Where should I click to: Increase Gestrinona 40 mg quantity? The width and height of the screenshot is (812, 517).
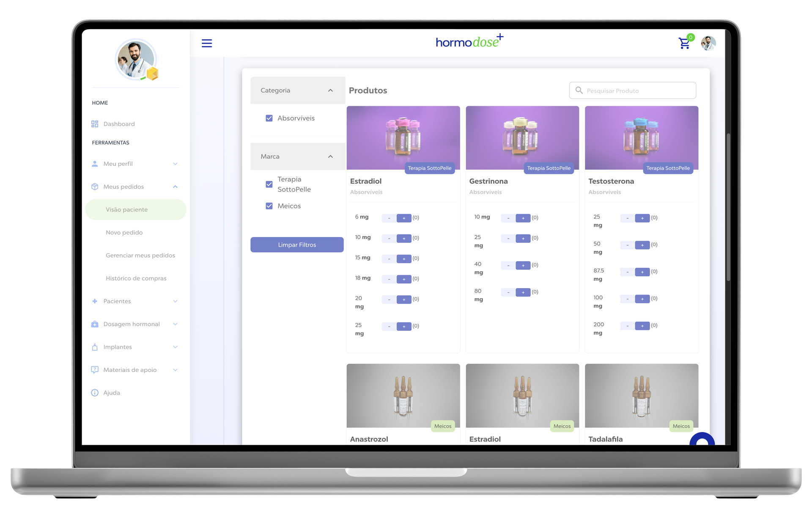coord(523,265)
